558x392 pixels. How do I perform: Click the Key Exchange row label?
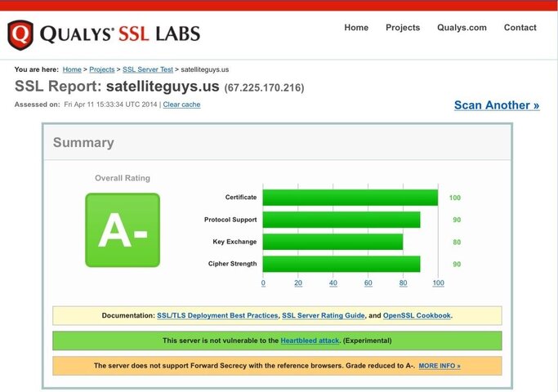(x=234, y=242)
